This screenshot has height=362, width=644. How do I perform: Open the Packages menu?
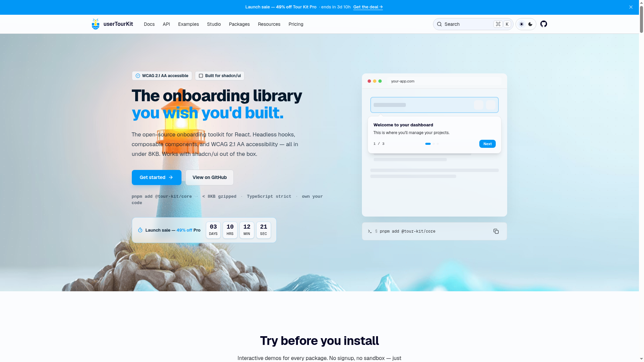pos(239,24)
